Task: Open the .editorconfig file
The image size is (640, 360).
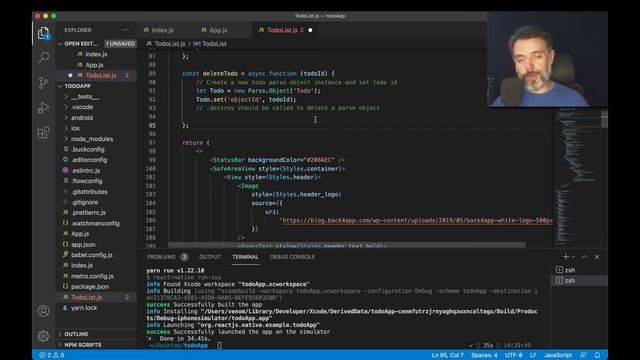Action: (x=89, y=160)
